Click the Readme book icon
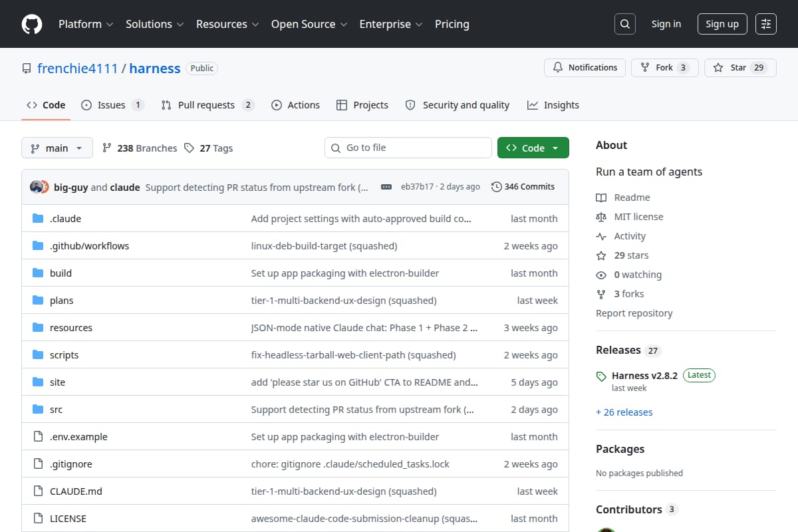 [x=601, y=198]
